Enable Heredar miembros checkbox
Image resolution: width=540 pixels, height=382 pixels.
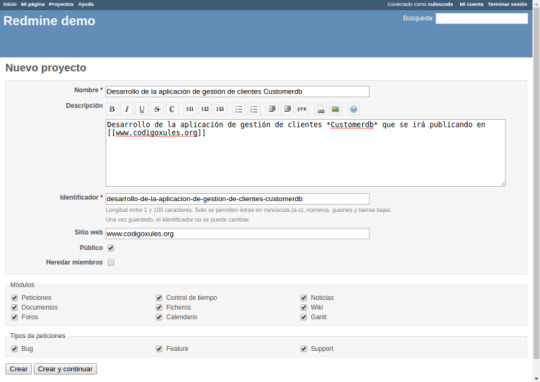111,262
